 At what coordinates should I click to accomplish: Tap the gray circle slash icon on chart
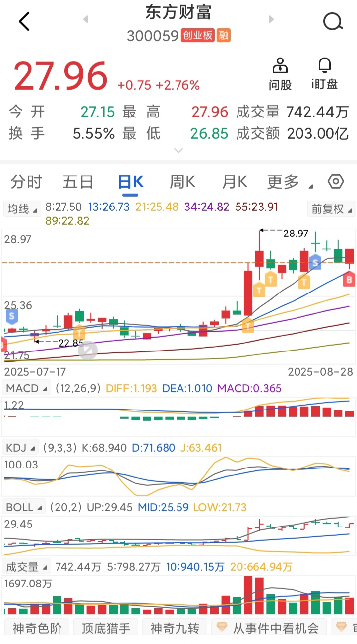88,351
